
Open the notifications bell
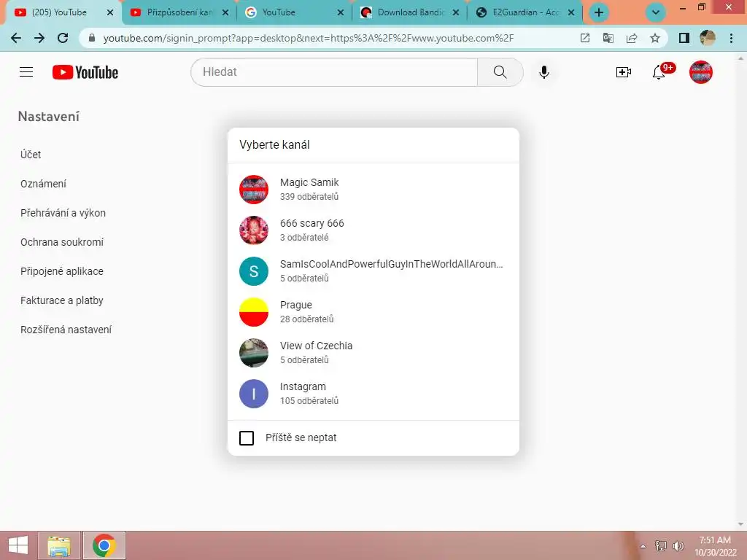[659, 72]
